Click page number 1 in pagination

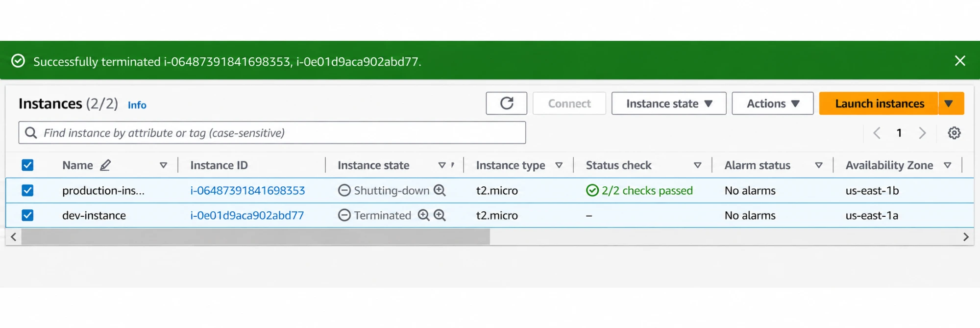[x=899, y=133]
